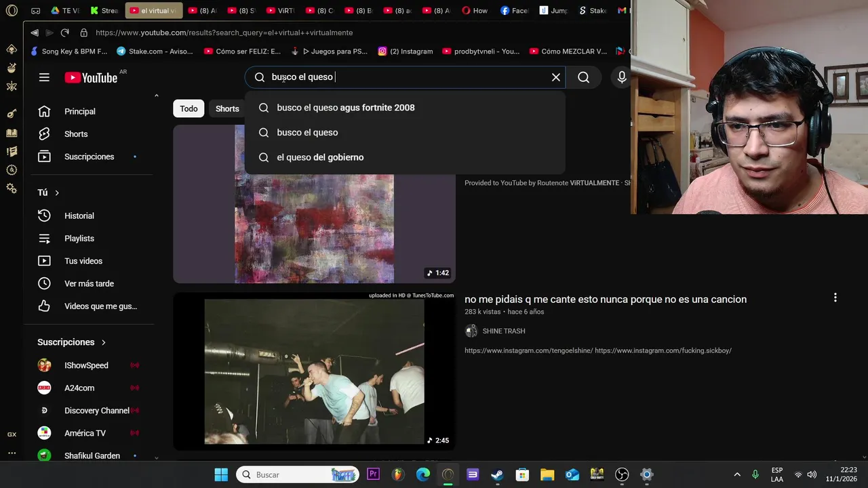Collapse the sidebar scroll up arrow

(156, 96)
